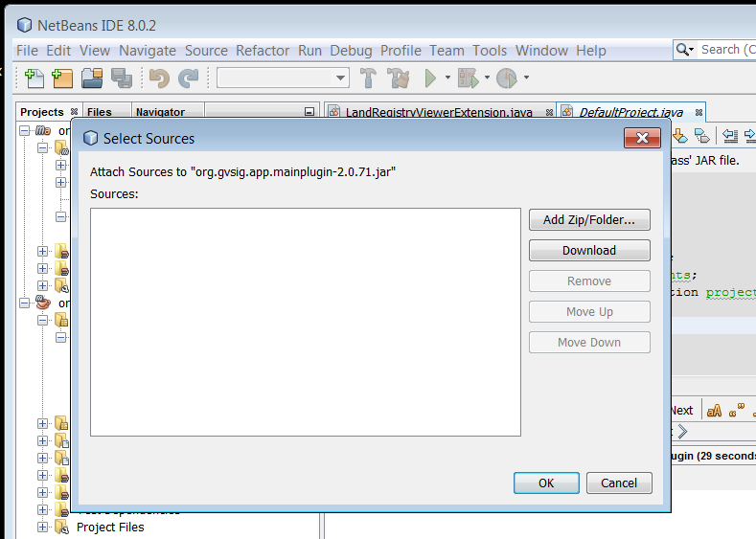
Task: Open the Profile Project dropdown arrow
Action: [526, 79]
